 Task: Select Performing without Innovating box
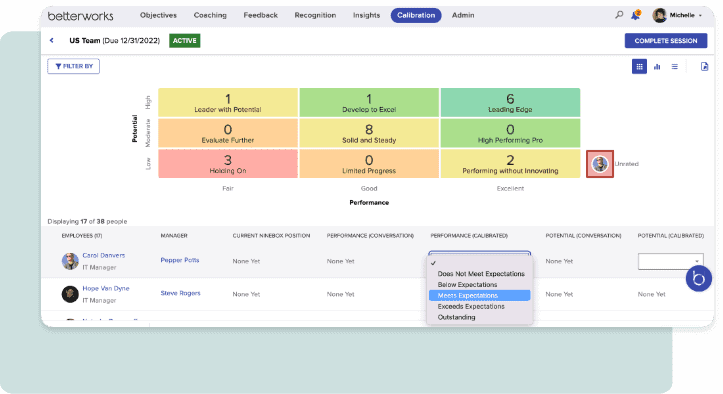coord(510,163)
